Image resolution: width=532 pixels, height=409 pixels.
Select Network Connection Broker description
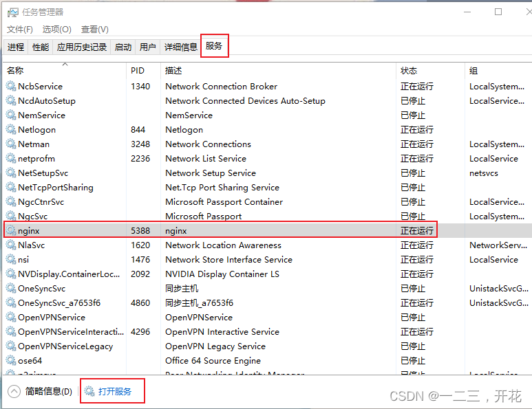[221, 87]
